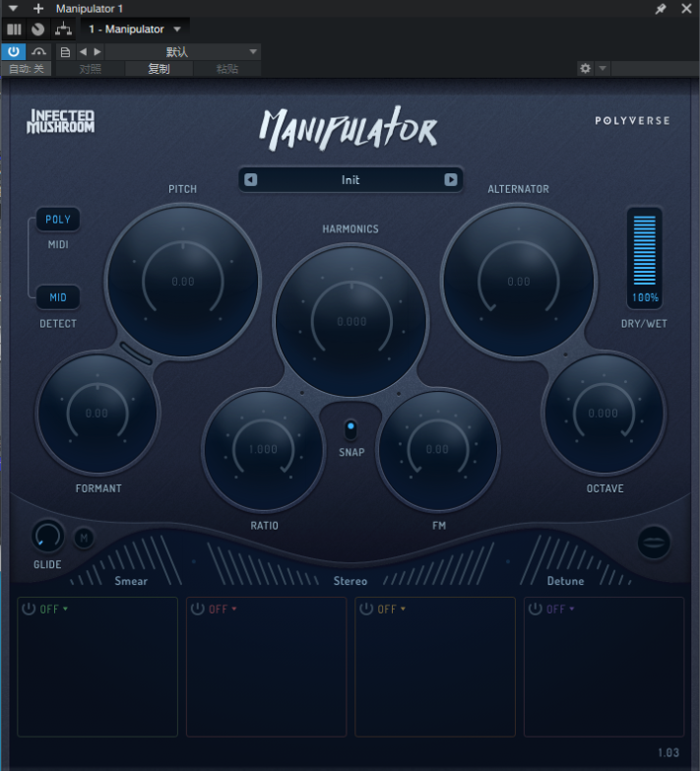Add new plugin instance with plus icon
This screenshot has width=700, height=771.
click(x=38, y=8)
